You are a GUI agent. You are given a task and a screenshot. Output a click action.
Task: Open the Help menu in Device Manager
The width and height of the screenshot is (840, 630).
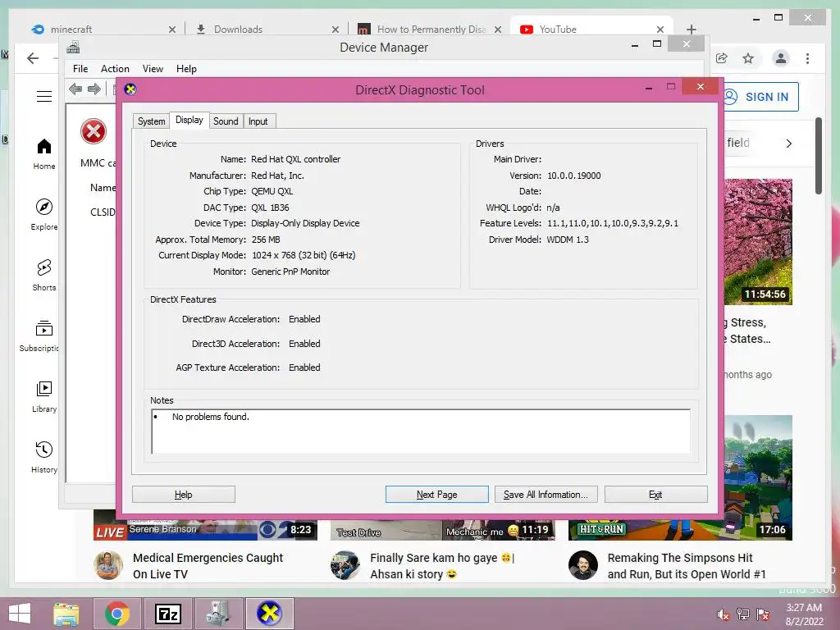coord(186,69)
